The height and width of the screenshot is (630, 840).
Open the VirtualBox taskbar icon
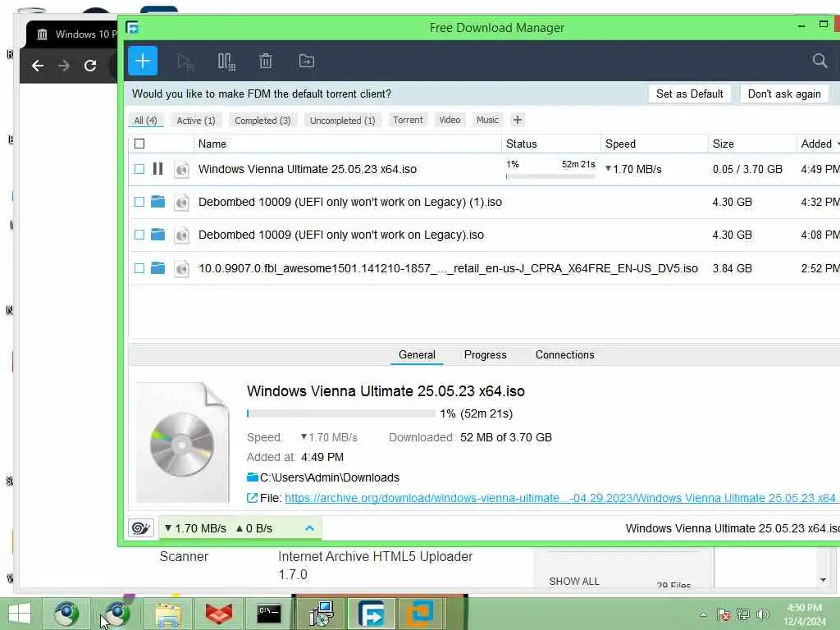[421, 614]
